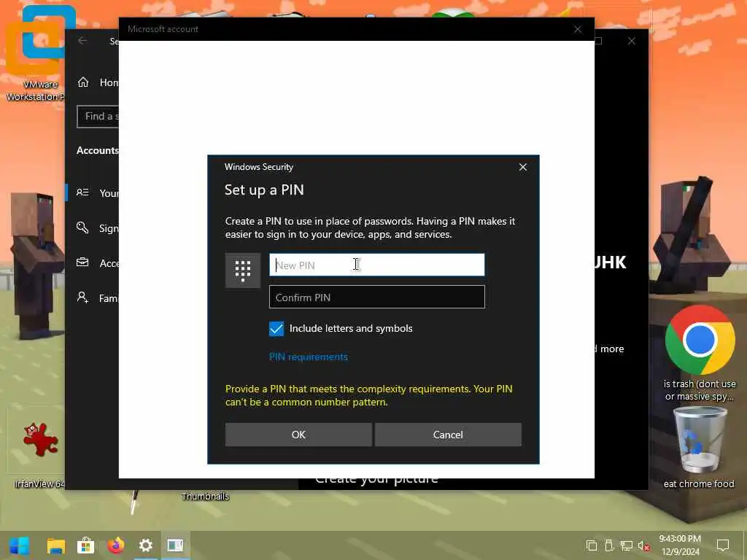Viewport: 747px width, 560px height.
Task: Select Your info in Accounts sidebar
Action: (98, 192)
